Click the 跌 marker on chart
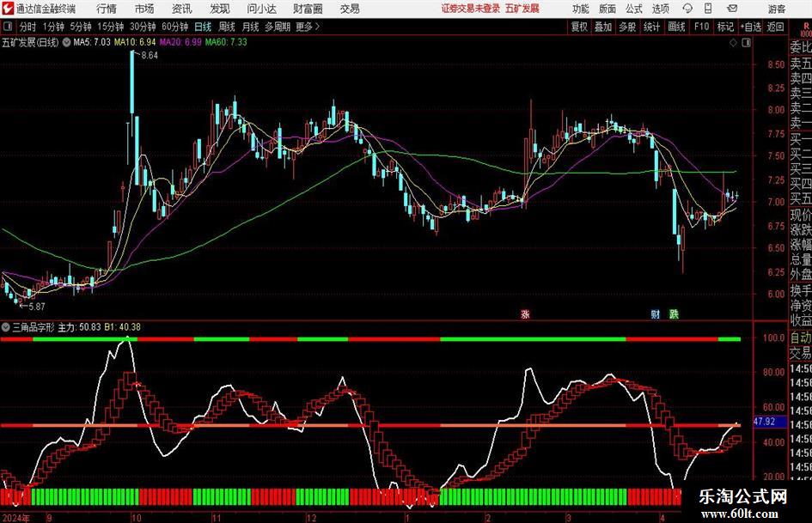 (x=674, y=313)
